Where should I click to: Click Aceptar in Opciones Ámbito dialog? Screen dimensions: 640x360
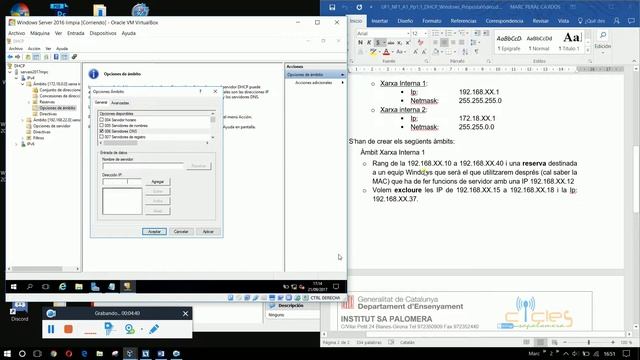pos(154,231)
